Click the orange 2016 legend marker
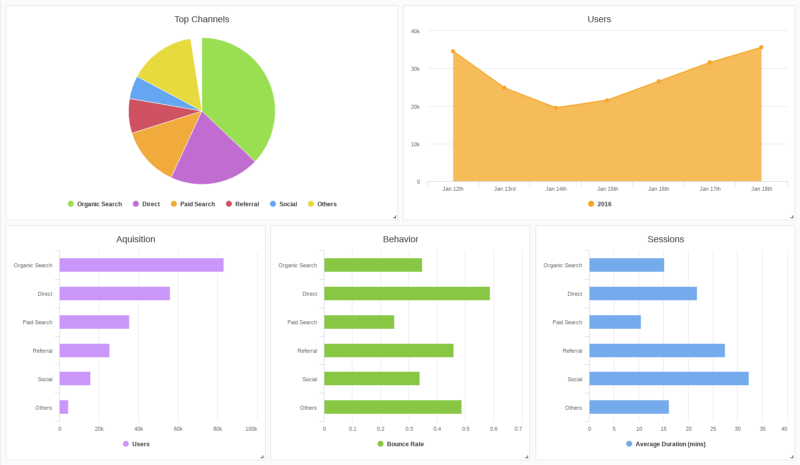This screenshot has height=465, width=800. pyautogui.click(x=591, y=204)
